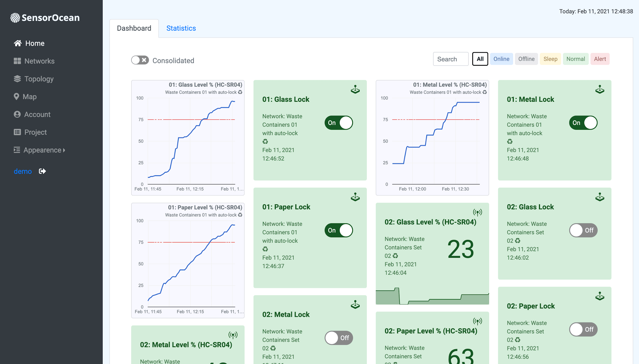The width and height of the screenshot is (639, 364).
Task: Turn on the 02: Glass Lock switch
Action: (x=583, y=230)
